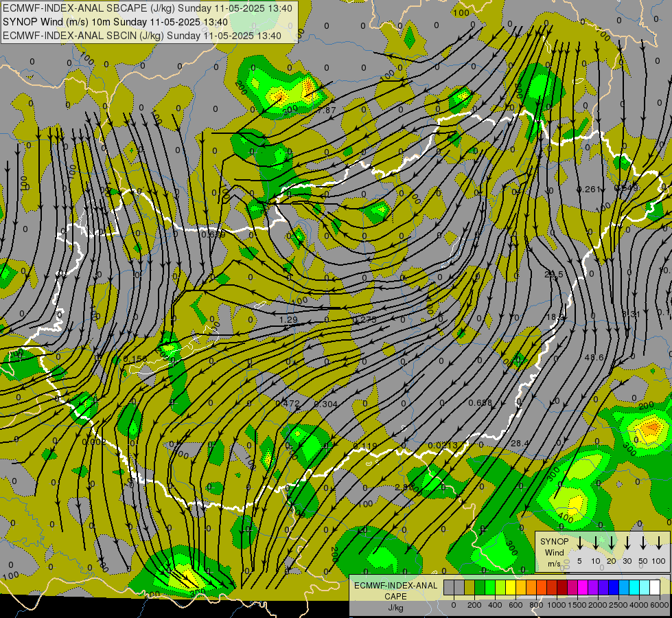Click the legend tick label 1500
The width and height of the screenshot is (672, 618).
point(577,605)
